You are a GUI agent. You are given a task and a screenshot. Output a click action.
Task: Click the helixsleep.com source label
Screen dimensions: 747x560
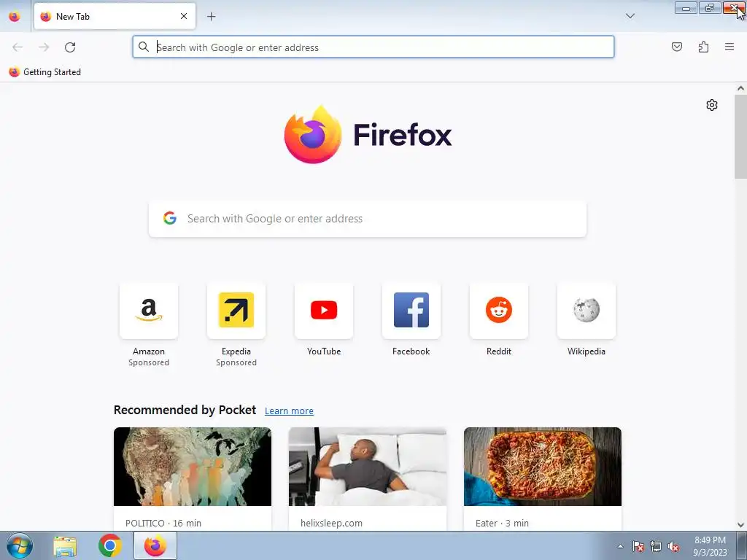pos(332,523)
